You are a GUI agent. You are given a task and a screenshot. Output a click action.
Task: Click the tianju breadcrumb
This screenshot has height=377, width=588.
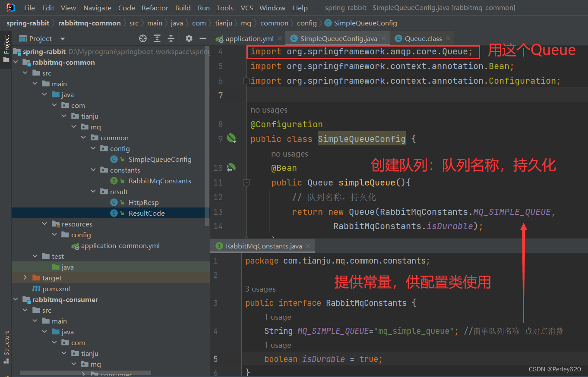coord(223,23)
